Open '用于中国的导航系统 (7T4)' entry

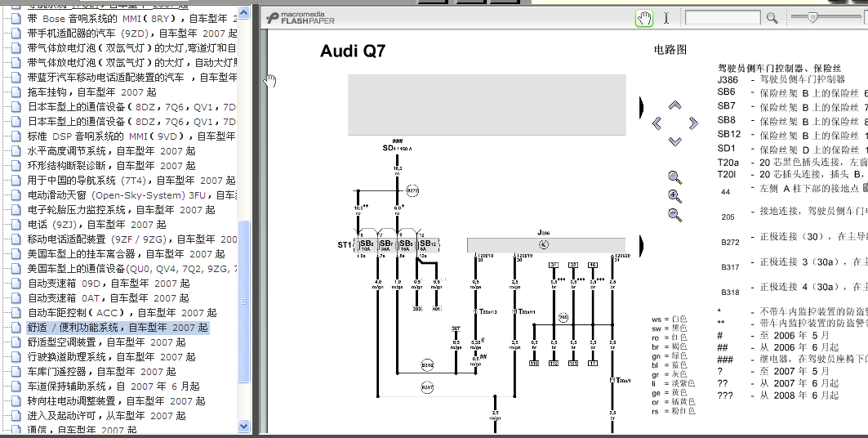tap(131, 181)
